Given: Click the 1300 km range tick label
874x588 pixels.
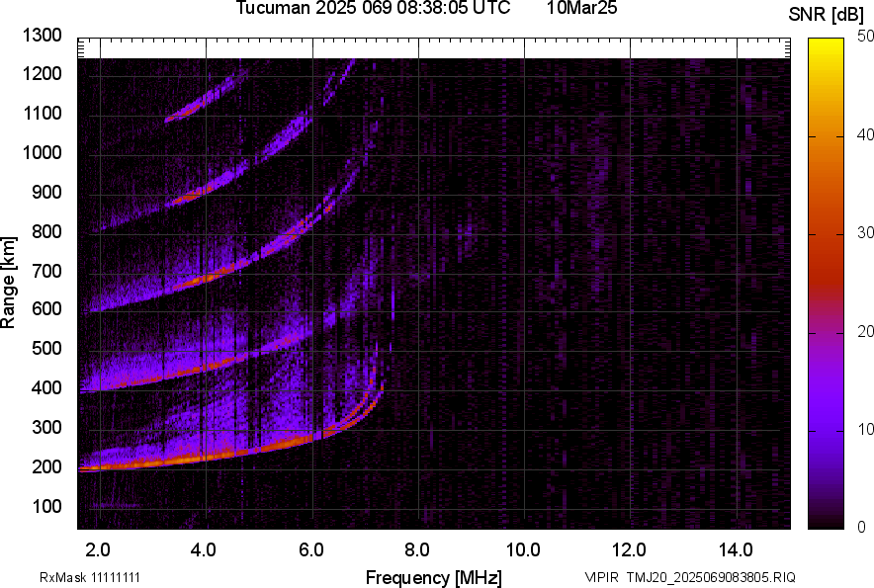Looking at the screenshot, I should (x=44, y=37).
